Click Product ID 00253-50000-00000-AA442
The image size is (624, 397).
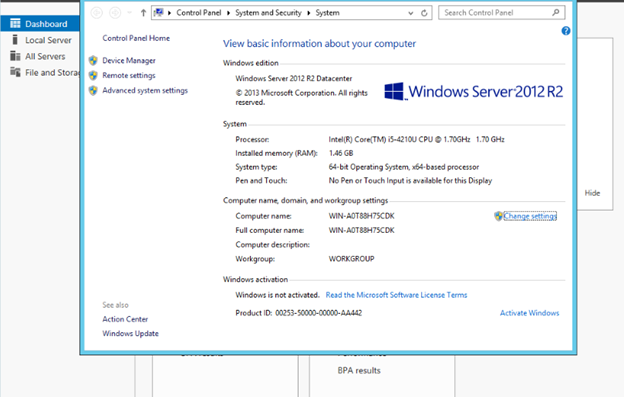point(298,313)
